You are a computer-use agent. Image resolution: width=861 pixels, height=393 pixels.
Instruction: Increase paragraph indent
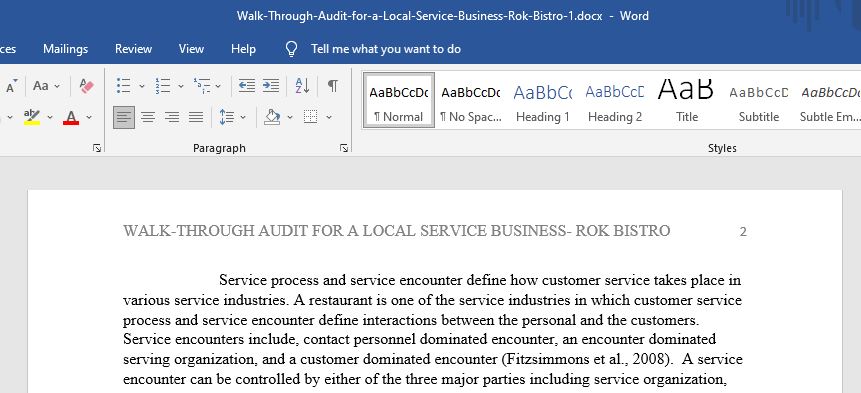(x=271, y=86)
